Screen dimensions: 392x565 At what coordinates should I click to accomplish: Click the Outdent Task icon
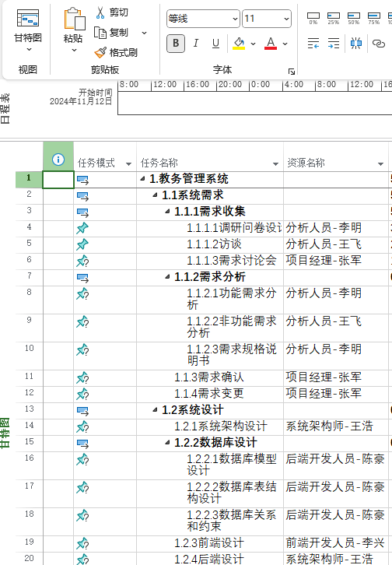pos(313,44)
